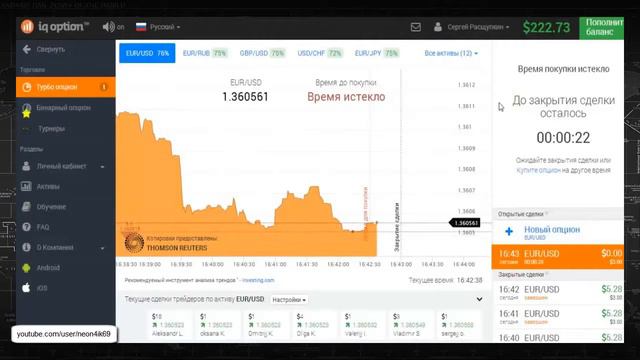Viewport: 640px width, 360px height.
Task: Select open deal 16:43 EUR/USD
Action: (x=558, y=257)
